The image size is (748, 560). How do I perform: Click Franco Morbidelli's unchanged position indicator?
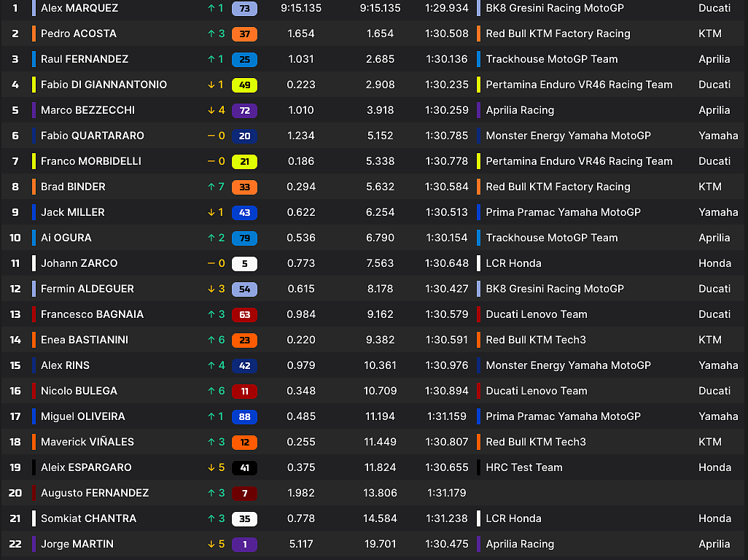pos(216,161)
